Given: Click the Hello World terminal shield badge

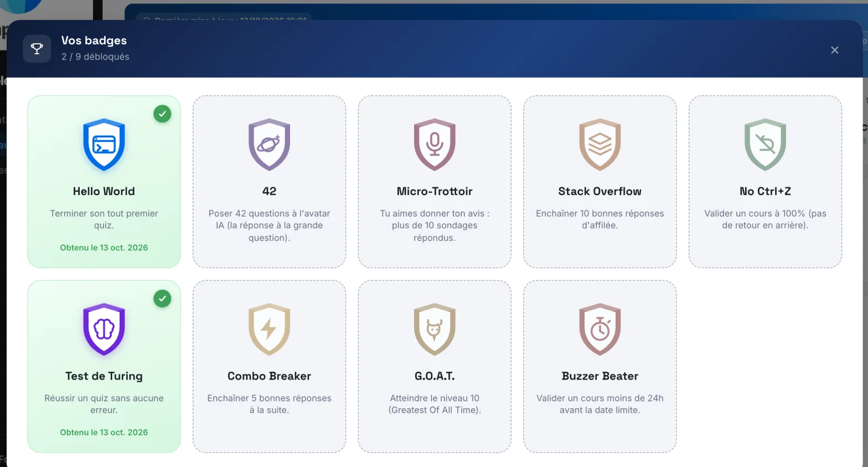Looking at the screenshot, I should point(104,145).
